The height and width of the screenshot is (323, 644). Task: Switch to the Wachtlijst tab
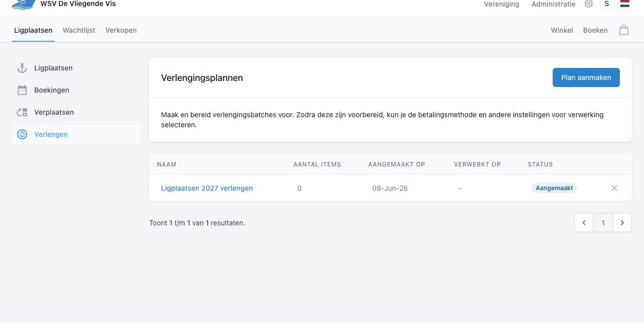79,30
